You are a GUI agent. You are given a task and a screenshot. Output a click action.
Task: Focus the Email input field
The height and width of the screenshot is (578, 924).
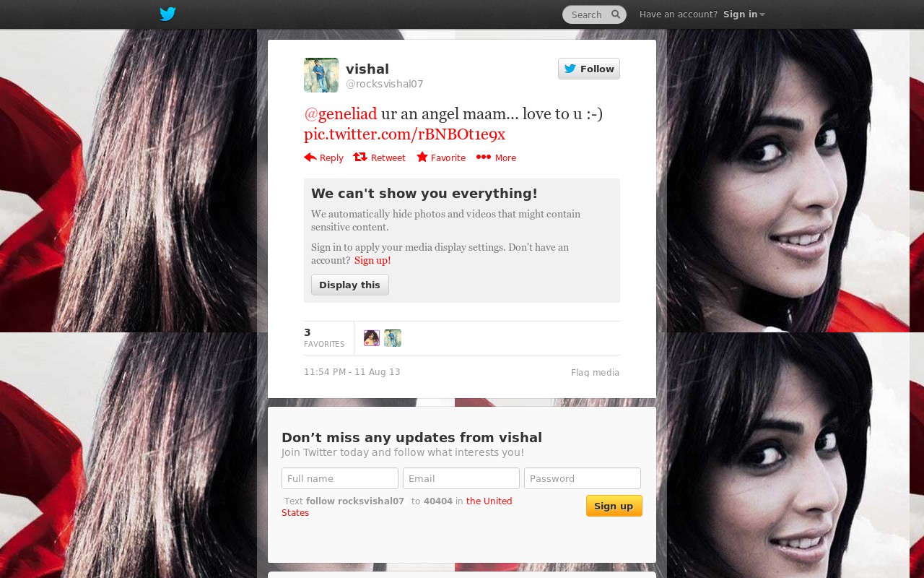pyautogui.click(x=461, y=478)
